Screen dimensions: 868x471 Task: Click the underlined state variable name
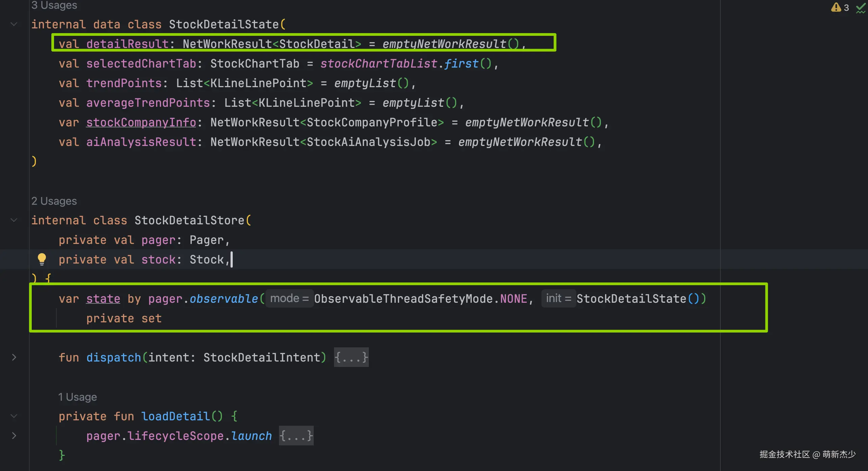(x=103, y=299)
